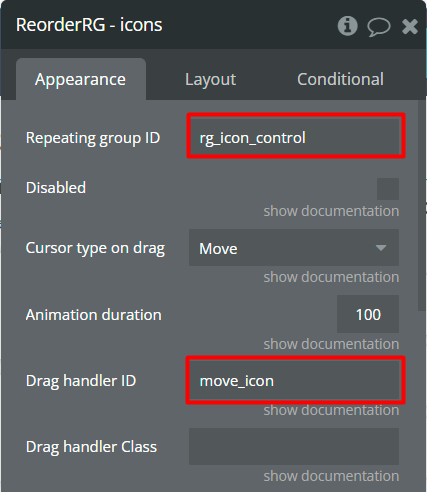
Task: Click the property editor vertical scrollbar
Action: click(x=422, y=206)
